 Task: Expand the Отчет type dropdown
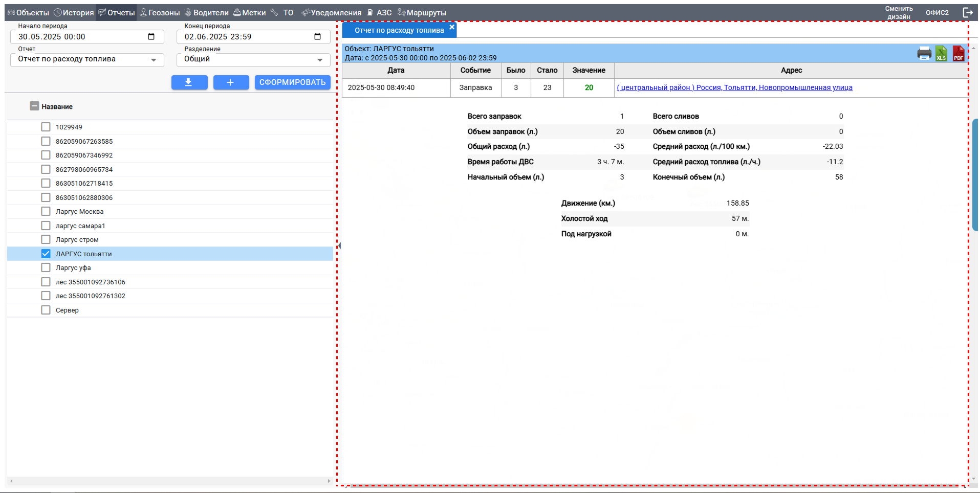(154, 60)
